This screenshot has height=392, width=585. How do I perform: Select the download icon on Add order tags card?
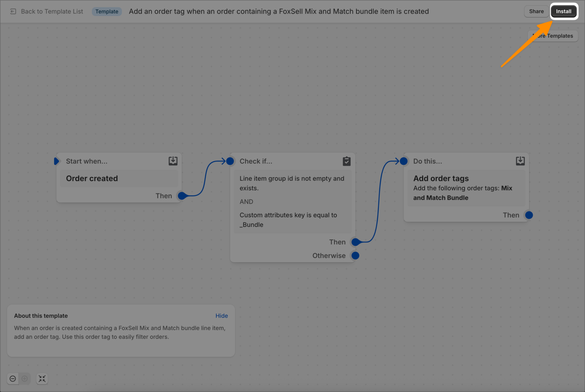point(520,161)
